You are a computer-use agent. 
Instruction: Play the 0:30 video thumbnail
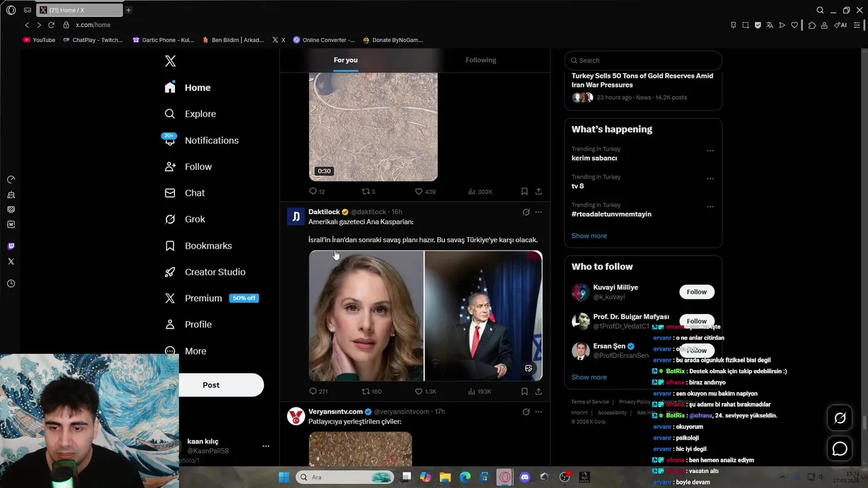(373, 126)
